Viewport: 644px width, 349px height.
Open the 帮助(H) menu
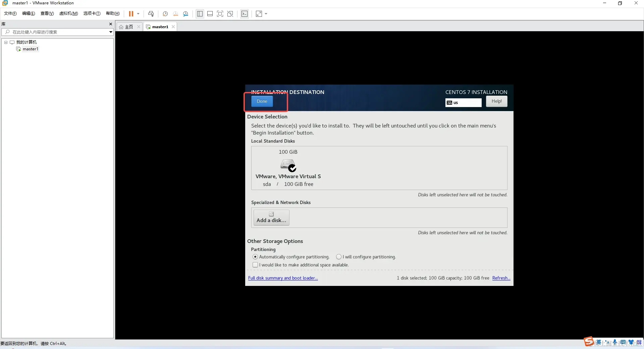(113, 13)
